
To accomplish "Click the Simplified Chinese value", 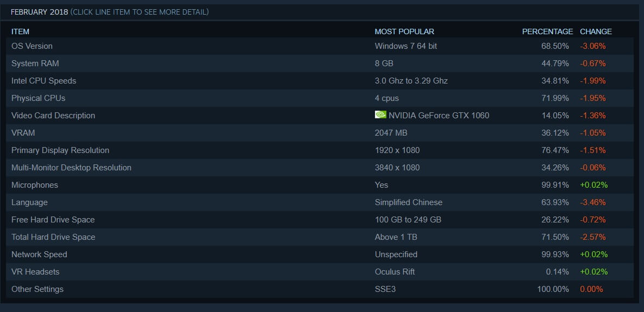I will (x=408, y=202).
